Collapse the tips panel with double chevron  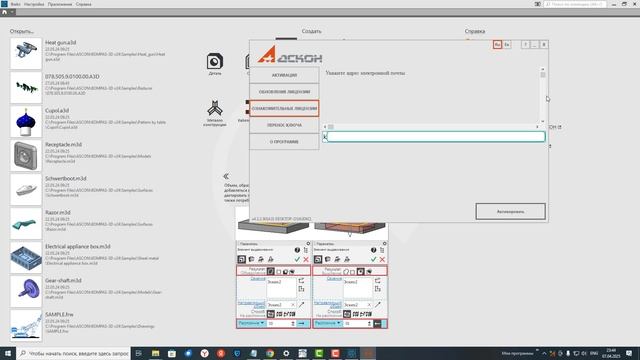tap(226, 176)
